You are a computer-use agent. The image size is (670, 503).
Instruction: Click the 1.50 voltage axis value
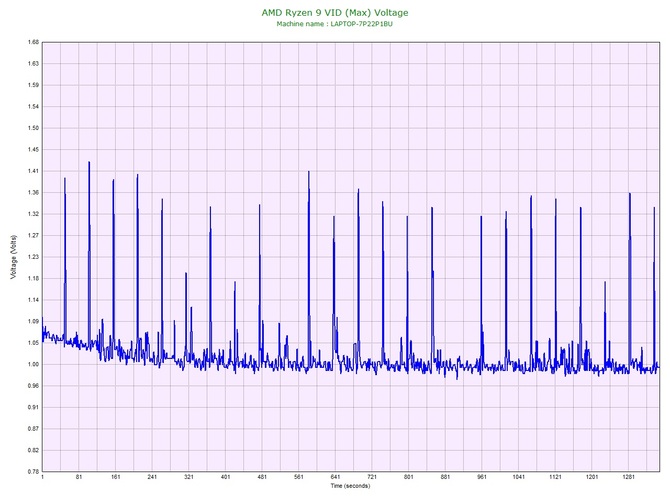33,128
